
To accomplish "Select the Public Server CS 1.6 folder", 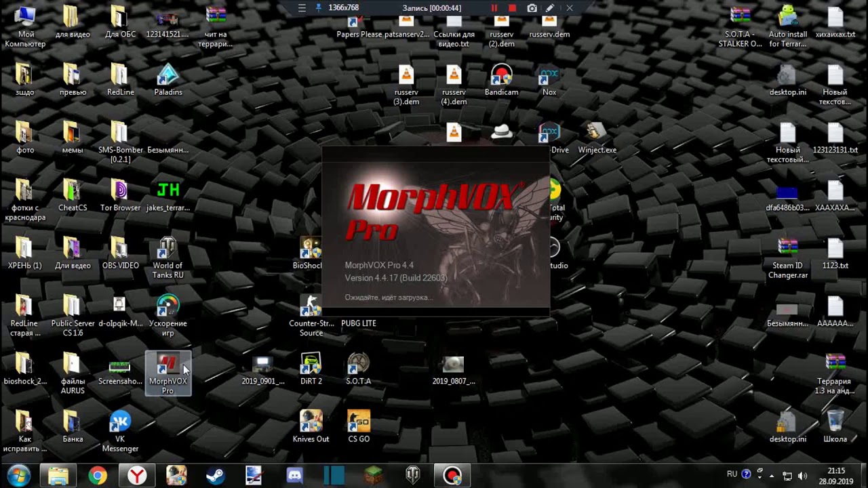I will [x=73, y=316].
